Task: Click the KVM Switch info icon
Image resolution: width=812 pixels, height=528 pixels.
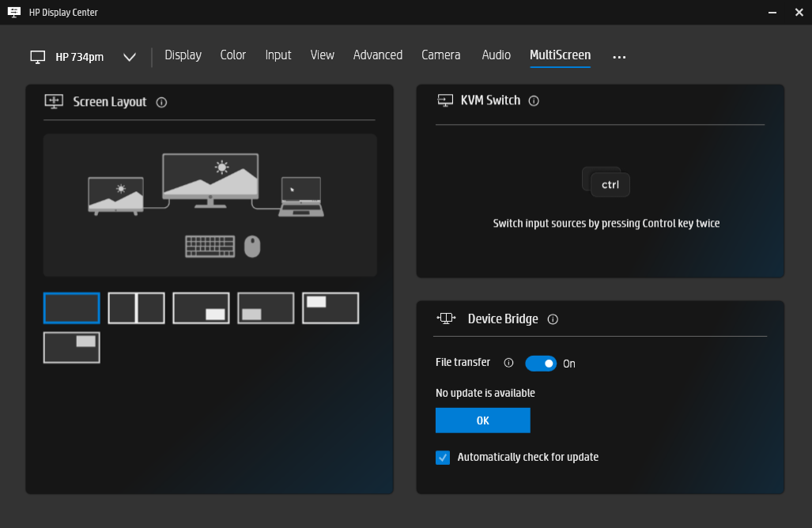Action: tap(534, 101)
